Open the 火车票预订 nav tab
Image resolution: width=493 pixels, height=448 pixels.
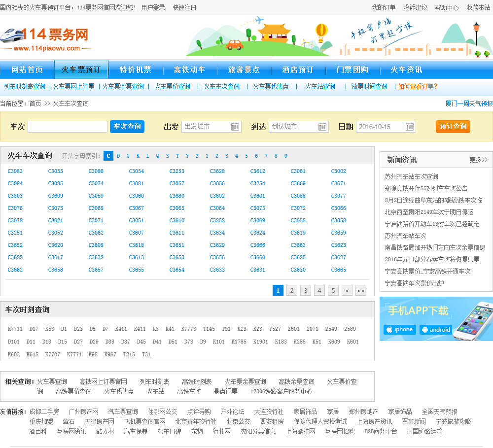click(x=81, y=69)
